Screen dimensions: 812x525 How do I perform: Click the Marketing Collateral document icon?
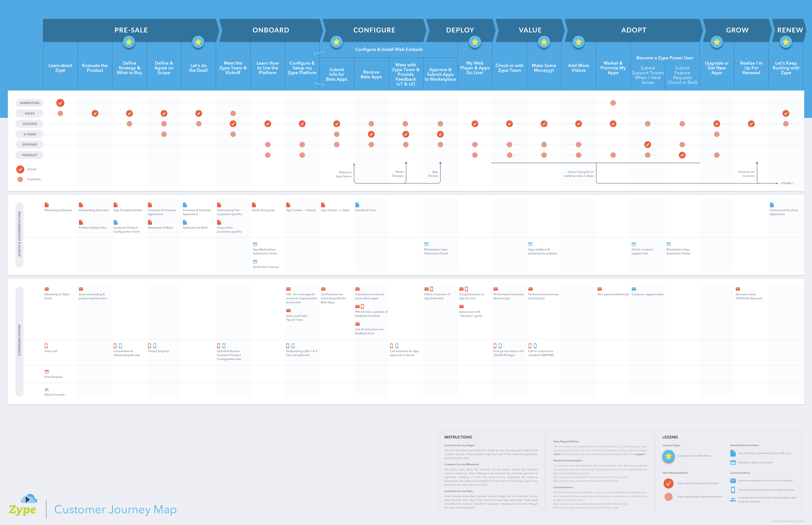47,205
